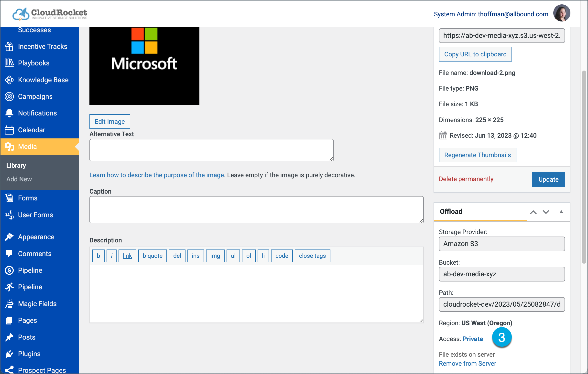588x374 pixels.
Task: Open the Edit Image button
Action: click(110, 122)
